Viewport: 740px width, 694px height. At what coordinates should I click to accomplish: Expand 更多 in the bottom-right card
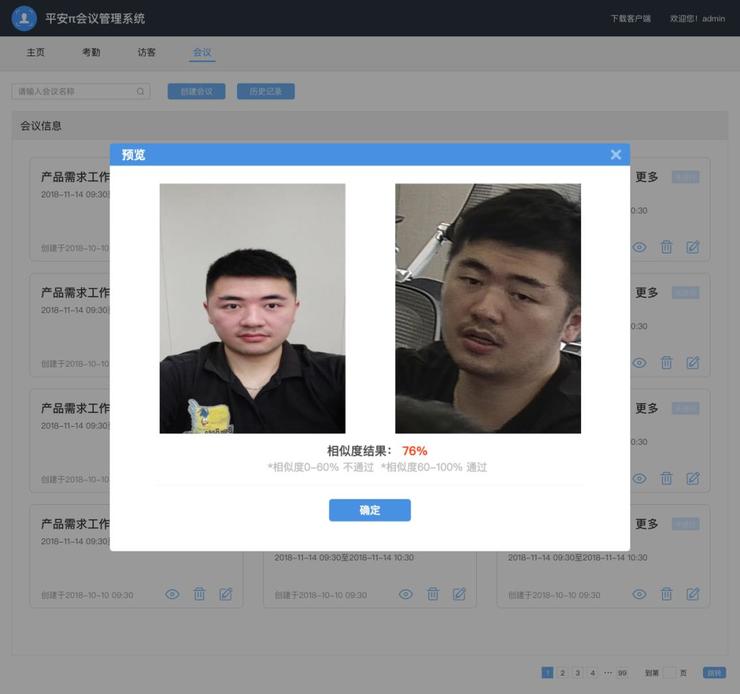(647, 524)
